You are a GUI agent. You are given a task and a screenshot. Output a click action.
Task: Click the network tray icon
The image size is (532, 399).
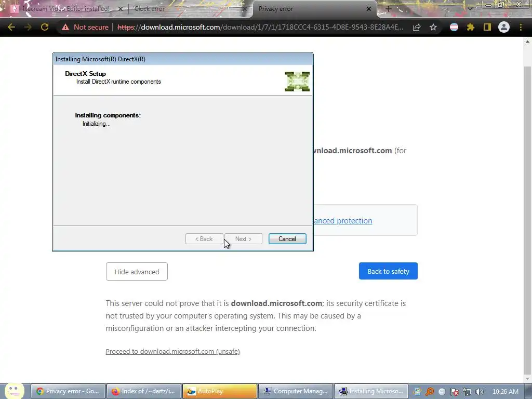click(x=467, y=392)
